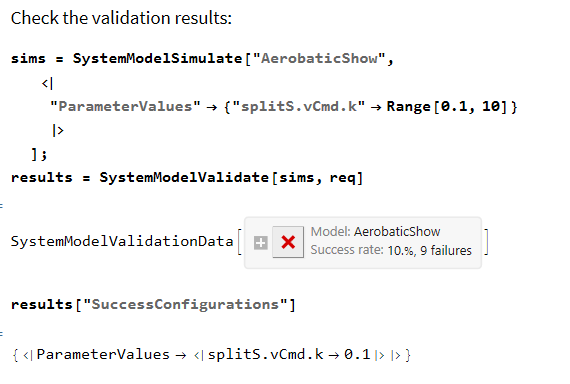Place cursor in SystemModelSimulate function name
The width and height of the screenshot is (570, 384).
157,59
